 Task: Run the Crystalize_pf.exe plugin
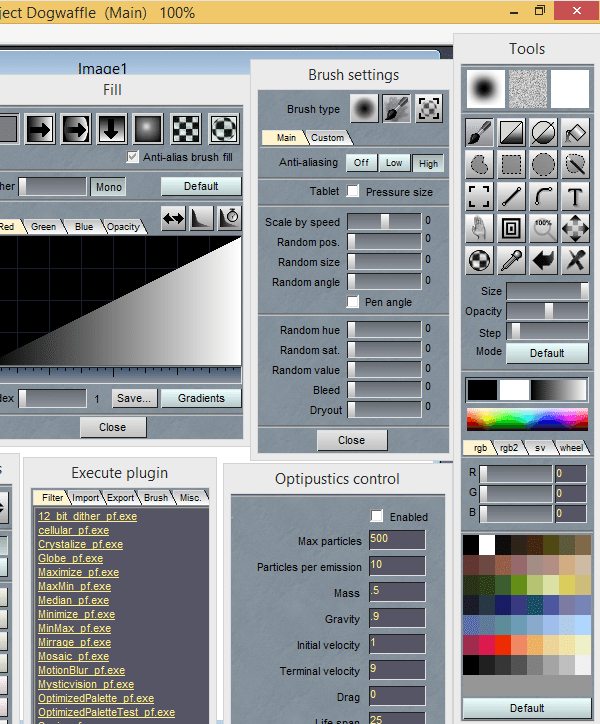point(80,544)
